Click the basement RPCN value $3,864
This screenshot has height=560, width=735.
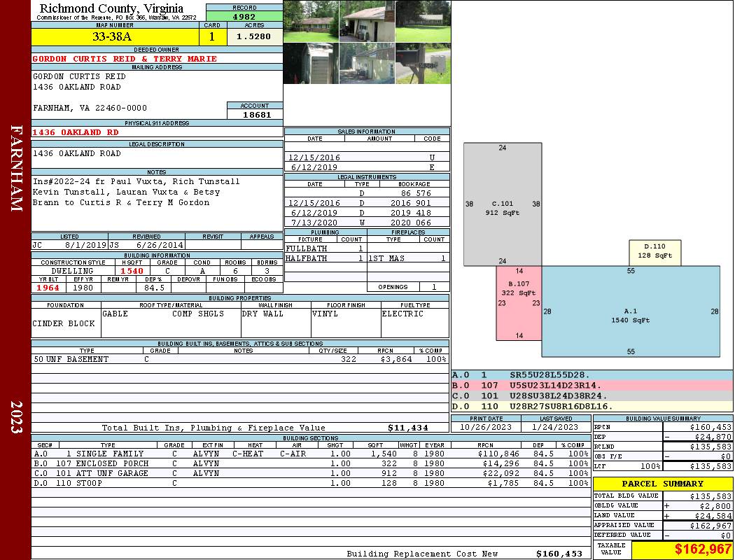(396, 359)
